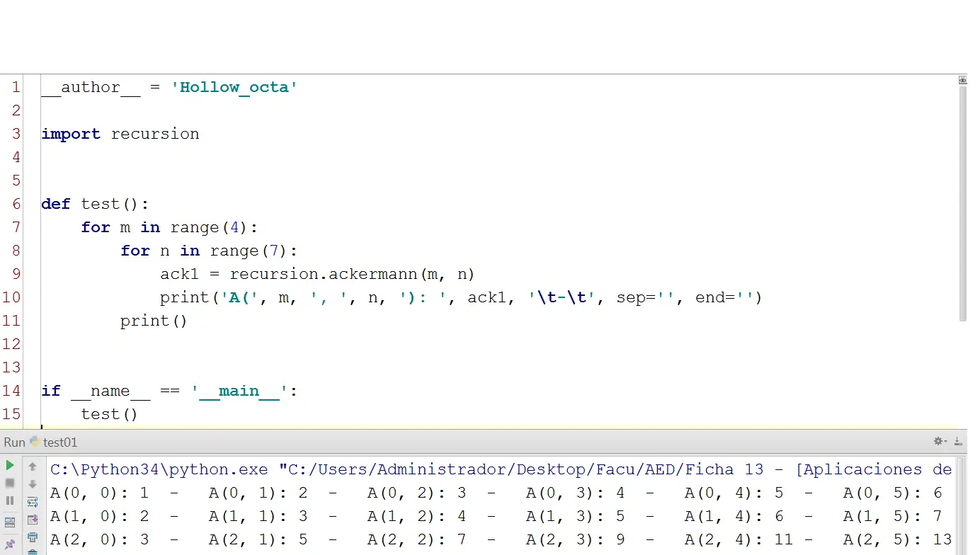
Task: Print the console output
Action: tap(33, 537)
